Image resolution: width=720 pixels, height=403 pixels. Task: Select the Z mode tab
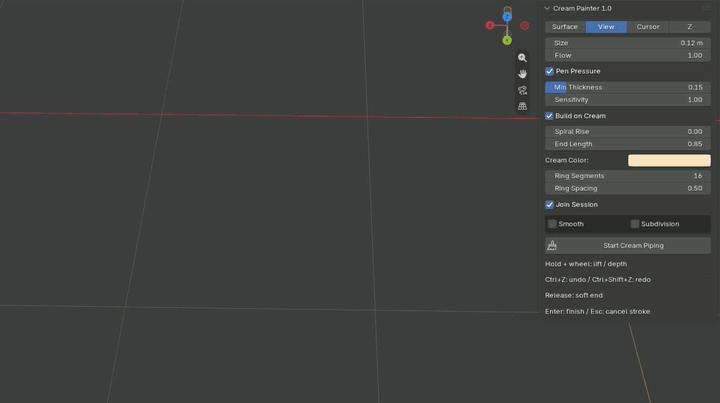690,27
